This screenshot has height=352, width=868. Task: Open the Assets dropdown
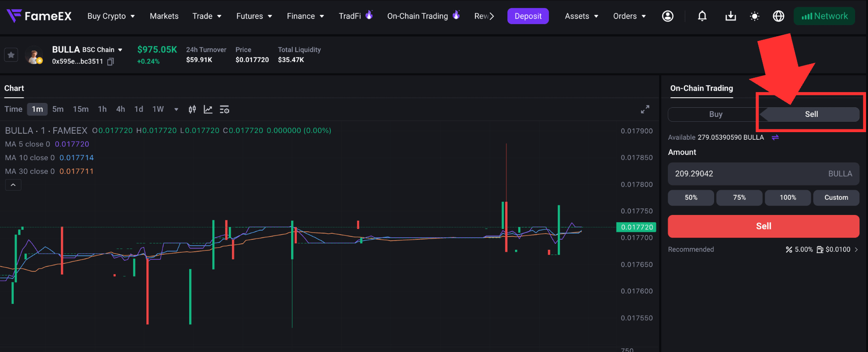(582, 16)
